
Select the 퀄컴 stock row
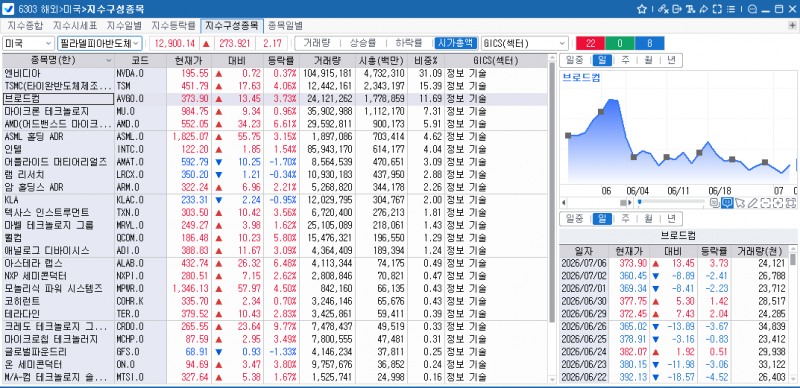pos(274,238)
